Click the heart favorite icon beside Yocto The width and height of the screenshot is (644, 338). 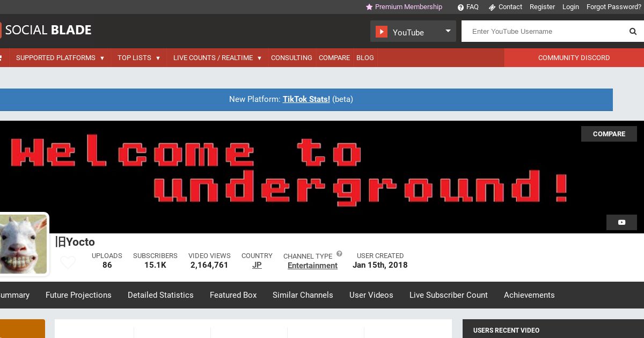click(x=68, y=262)
